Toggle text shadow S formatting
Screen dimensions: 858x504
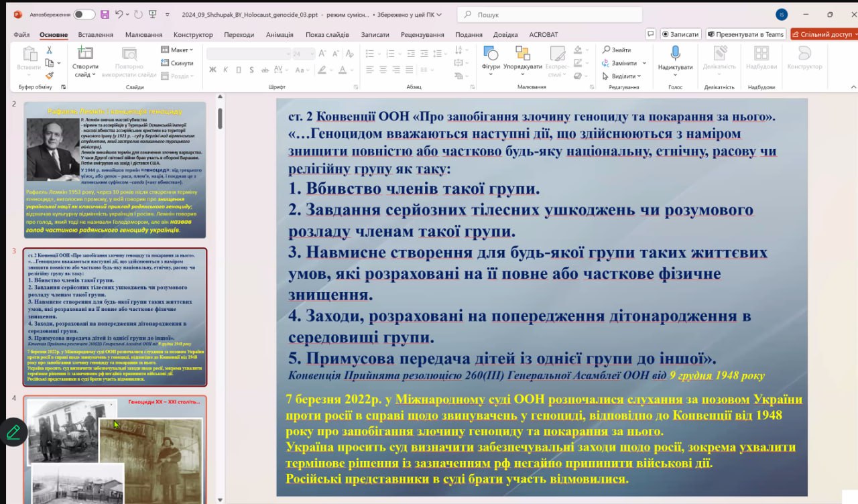pyautogui.click(x=250, y=70)
